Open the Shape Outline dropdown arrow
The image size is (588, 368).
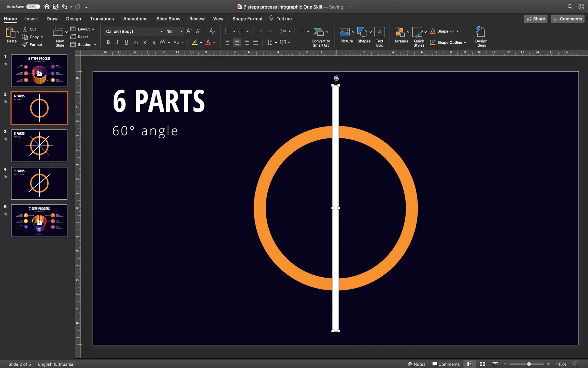[x=466, y=42]
